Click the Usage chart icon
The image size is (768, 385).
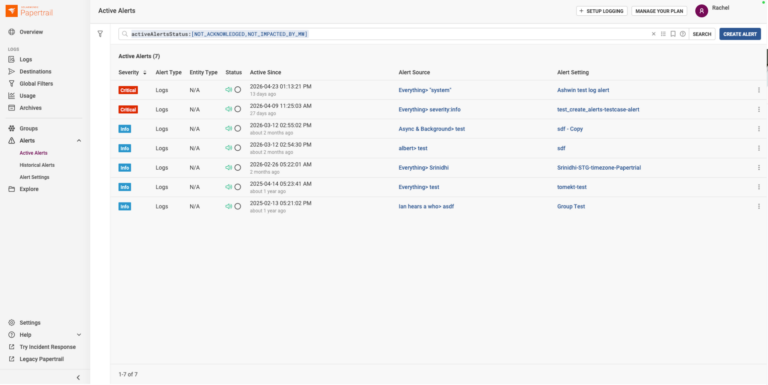[x=11, y=96]
